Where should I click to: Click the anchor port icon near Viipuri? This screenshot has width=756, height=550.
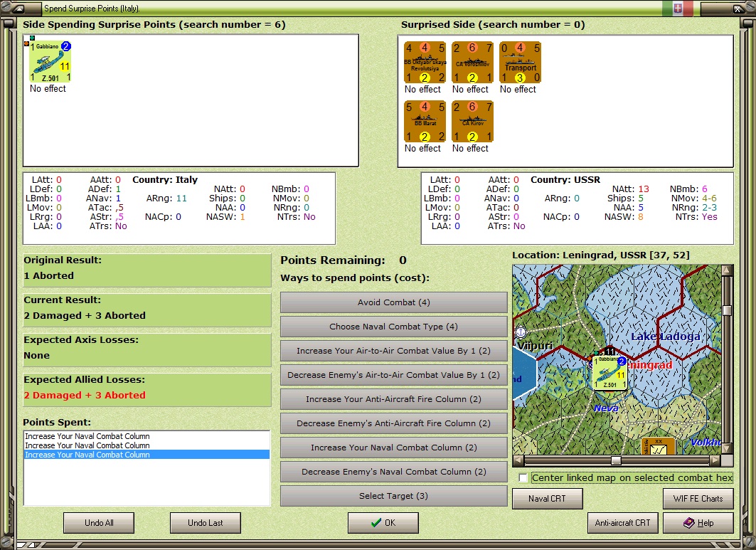point(521,332)
